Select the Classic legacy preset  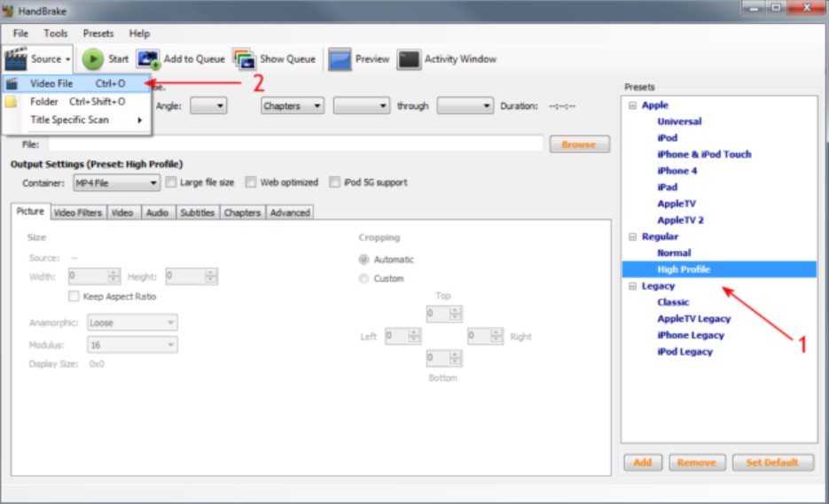point(673,302)
